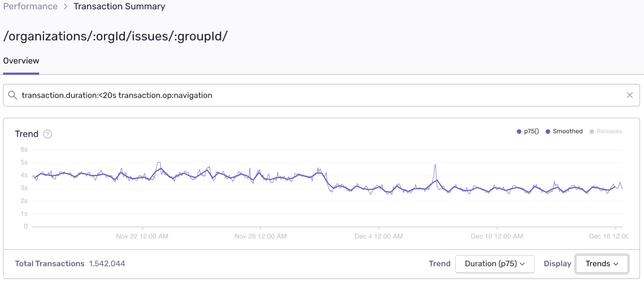Select the Overview tab
644x284 pixels.
tap(21, 61)
